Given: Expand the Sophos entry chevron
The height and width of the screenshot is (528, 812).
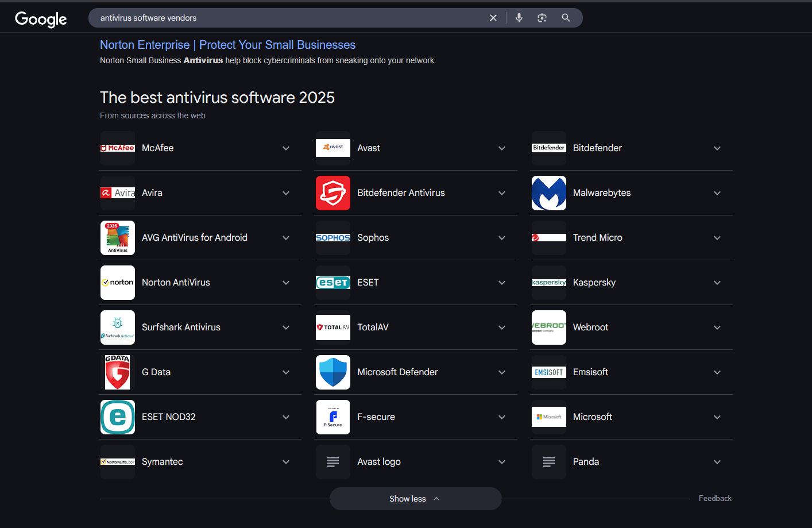Looking at the screenshot, I should point(502,238).
